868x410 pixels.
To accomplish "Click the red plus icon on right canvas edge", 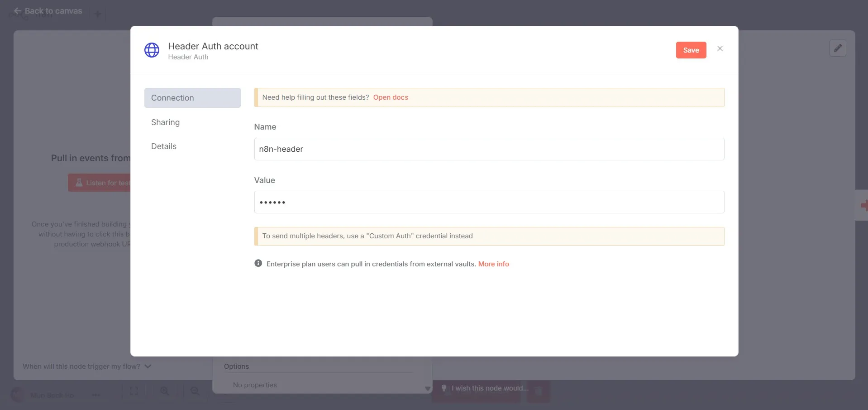I will click(x=864, y=205).
